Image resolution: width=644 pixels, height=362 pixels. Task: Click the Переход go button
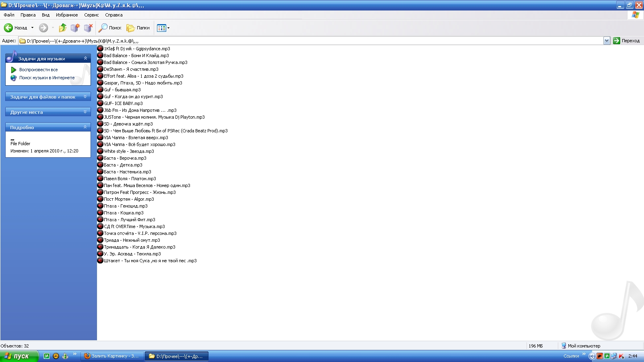(x=626, y=41)
